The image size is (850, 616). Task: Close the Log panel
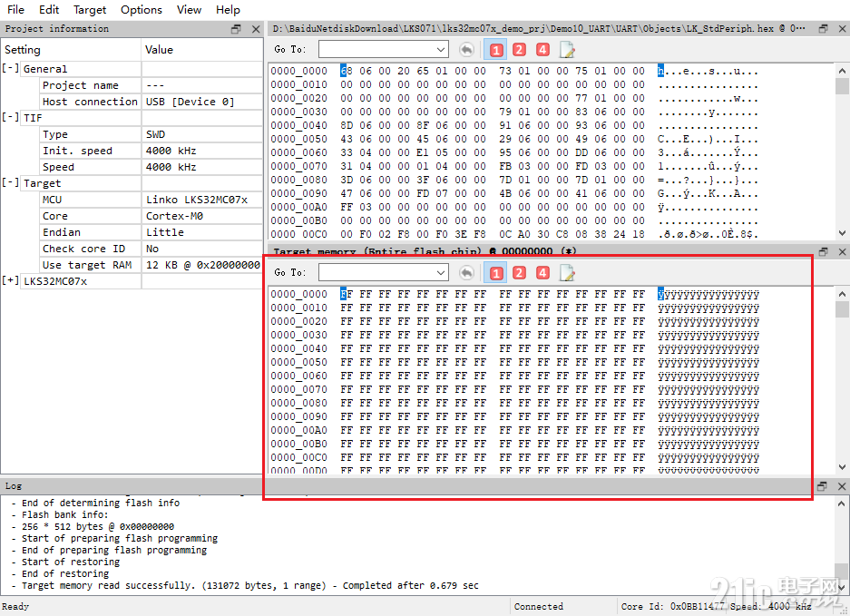click(x=842, y=486)
